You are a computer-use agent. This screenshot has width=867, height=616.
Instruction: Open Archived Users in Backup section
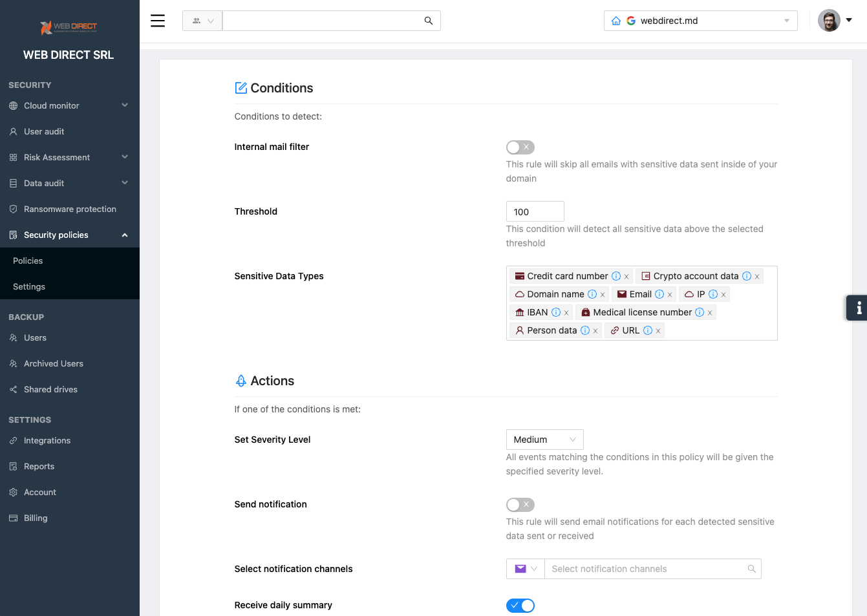[54, 364]
